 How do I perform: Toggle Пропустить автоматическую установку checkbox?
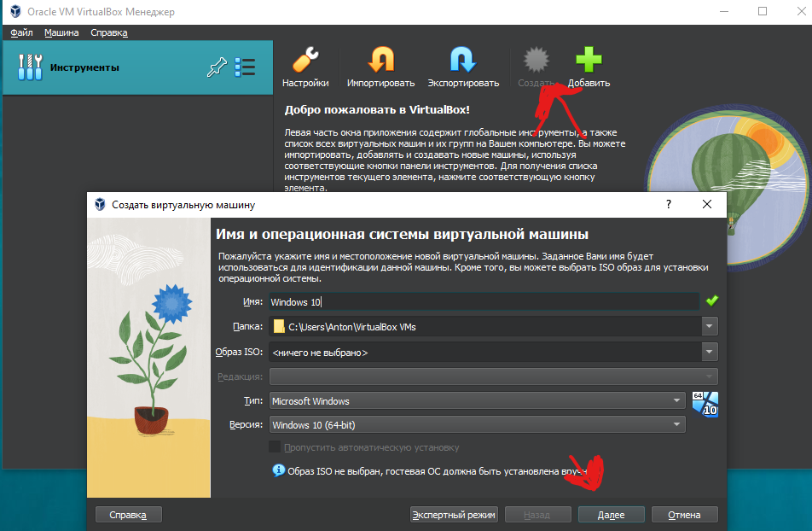pos(275,447)
